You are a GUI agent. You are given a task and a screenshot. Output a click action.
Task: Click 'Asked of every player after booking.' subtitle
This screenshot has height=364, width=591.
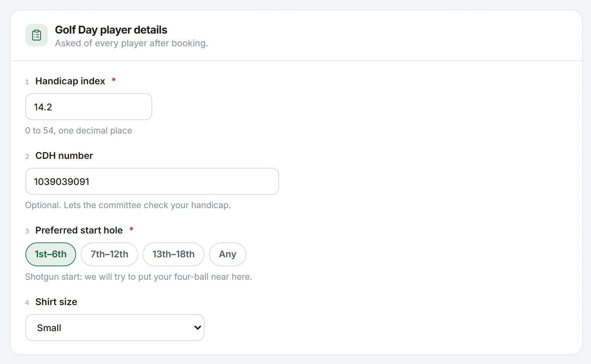[131, 43]
